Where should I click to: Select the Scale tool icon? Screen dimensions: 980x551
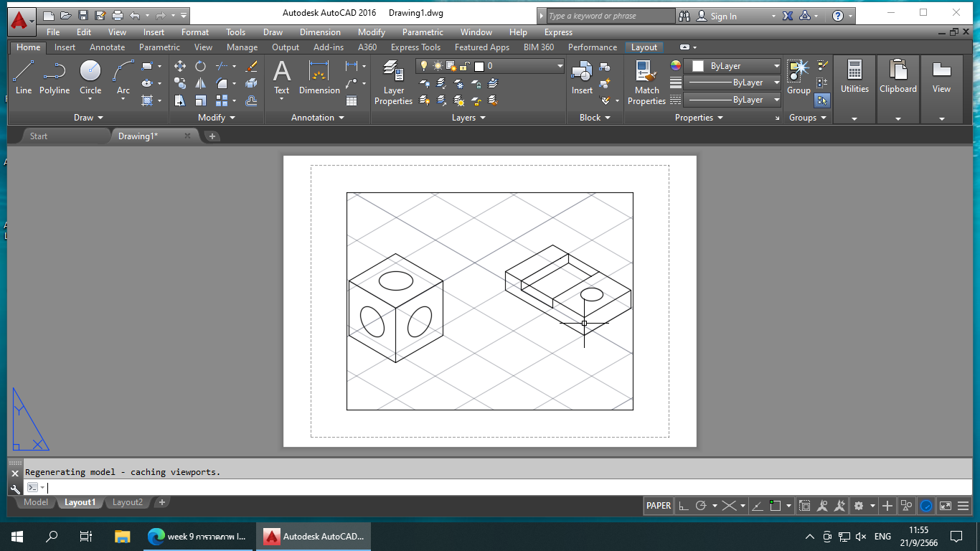pyautogui.click(x=201, y=100)
